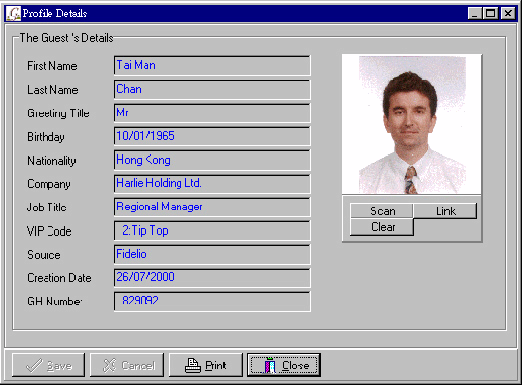Viewport: 522px width, 385px height.
Task: Select the Last Name field containing Chan
Action: (212, 89)
